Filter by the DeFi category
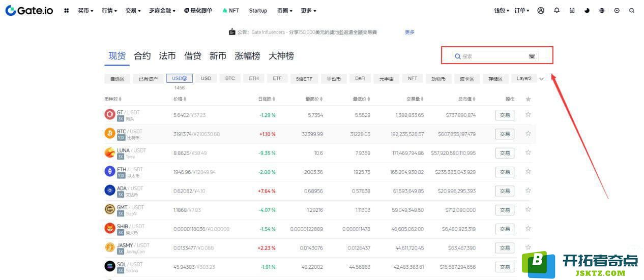 click(360, 79)
